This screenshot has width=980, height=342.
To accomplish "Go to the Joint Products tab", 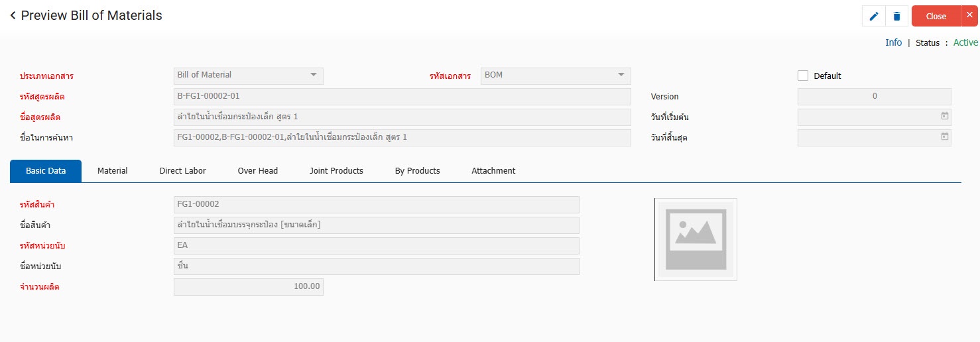I will click(336, 171).
